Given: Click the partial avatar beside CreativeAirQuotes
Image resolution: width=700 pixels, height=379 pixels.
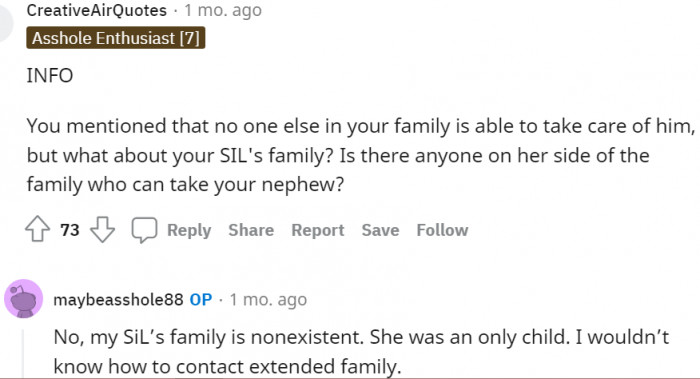Looking at the screenshot, I should pos(6,20).
